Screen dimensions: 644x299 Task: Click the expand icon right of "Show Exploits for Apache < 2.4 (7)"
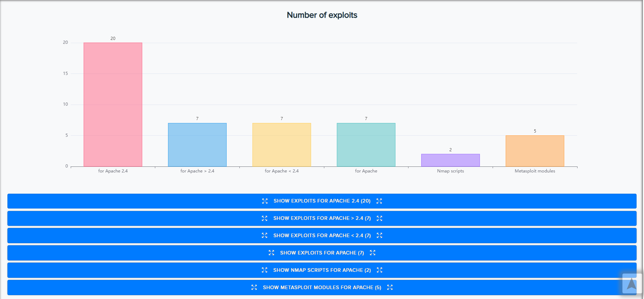tap(379, 235)
